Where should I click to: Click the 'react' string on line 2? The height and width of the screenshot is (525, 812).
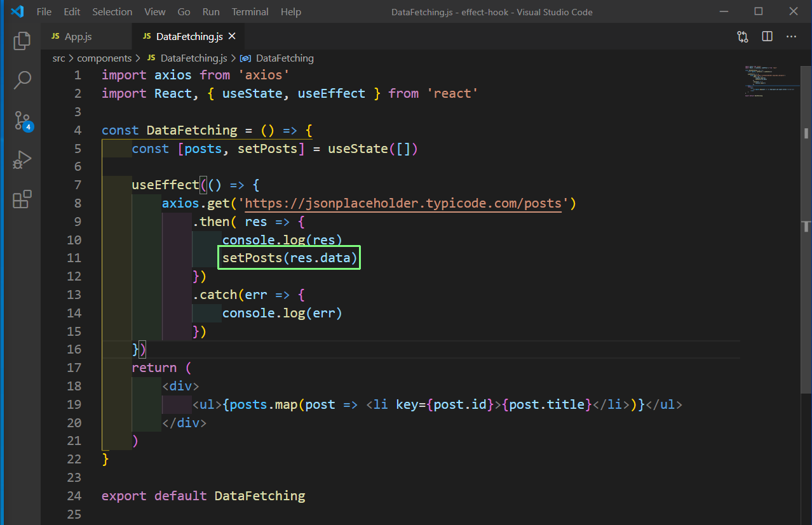click(x=452, y=93)
